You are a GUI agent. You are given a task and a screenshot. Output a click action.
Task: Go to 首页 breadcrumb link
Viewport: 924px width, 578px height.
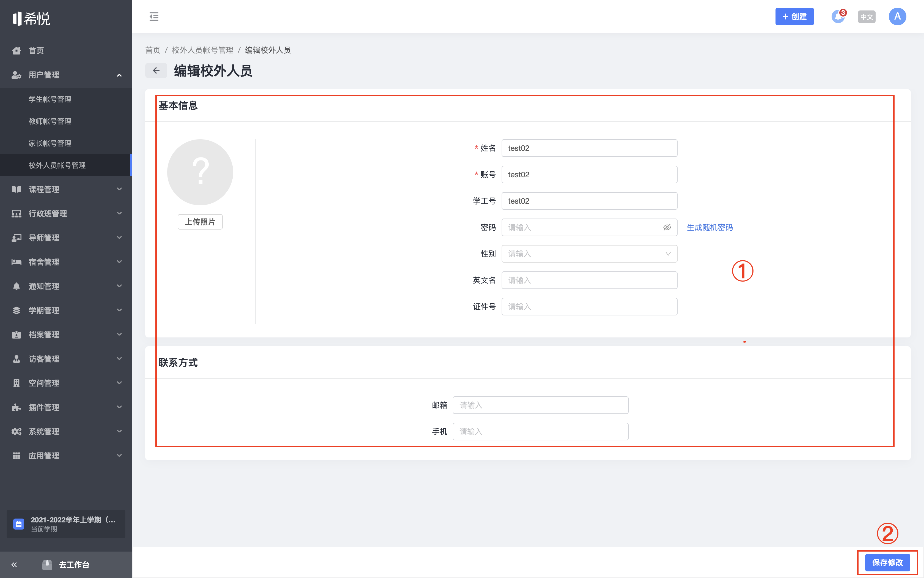pyautogui.click(x=153, y=50)
